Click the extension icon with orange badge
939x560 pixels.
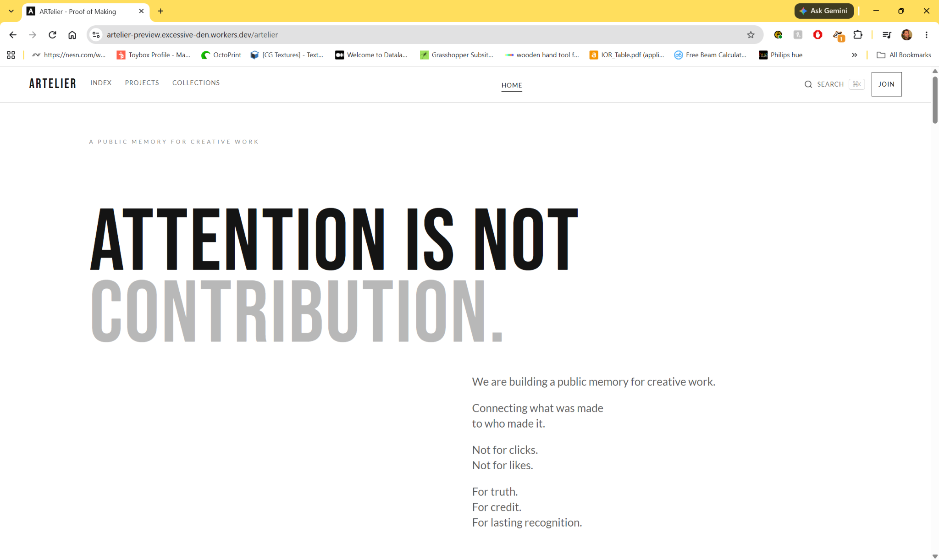click(838, 35)
